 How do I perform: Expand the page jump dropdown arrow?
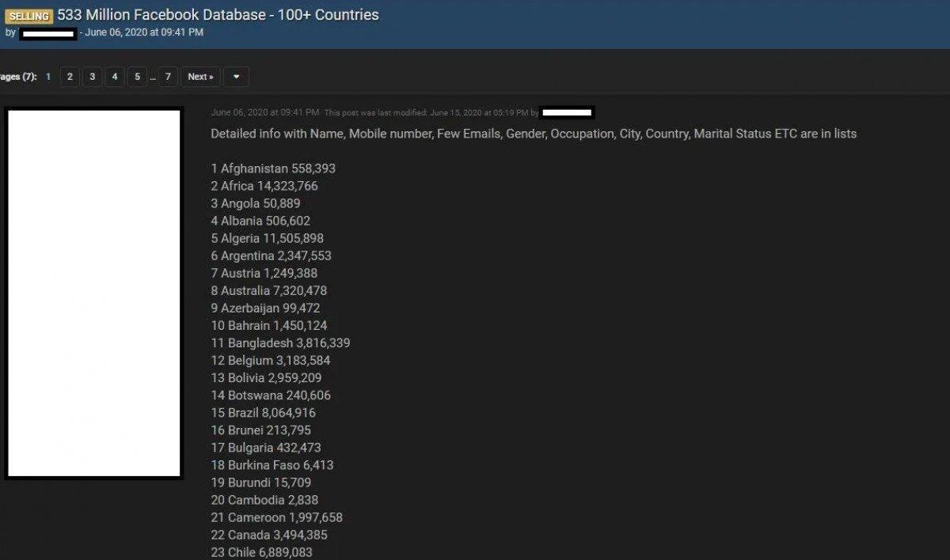[237, 77]
